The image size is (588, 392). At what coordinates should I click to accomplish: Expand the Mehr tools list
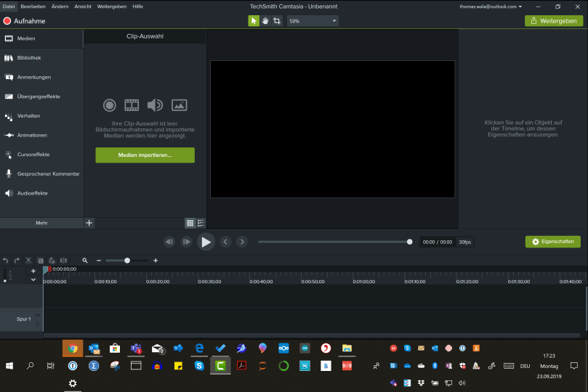click(41, 223)
